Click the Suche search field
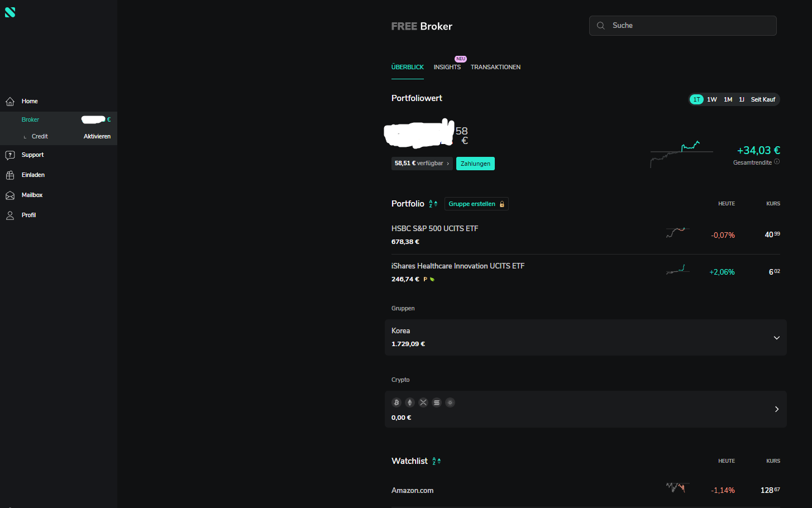The height and width of the screenshot is (508, 812). (682, 26)
